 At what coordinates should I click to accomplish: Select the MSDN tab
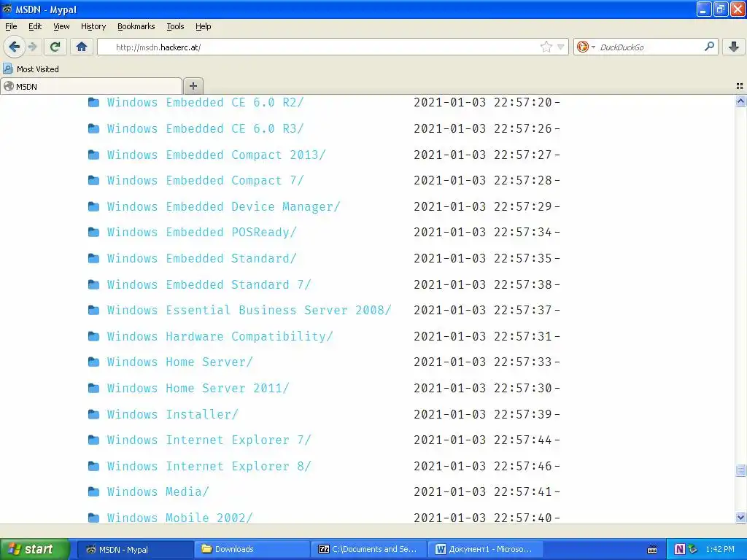(91, 86)
